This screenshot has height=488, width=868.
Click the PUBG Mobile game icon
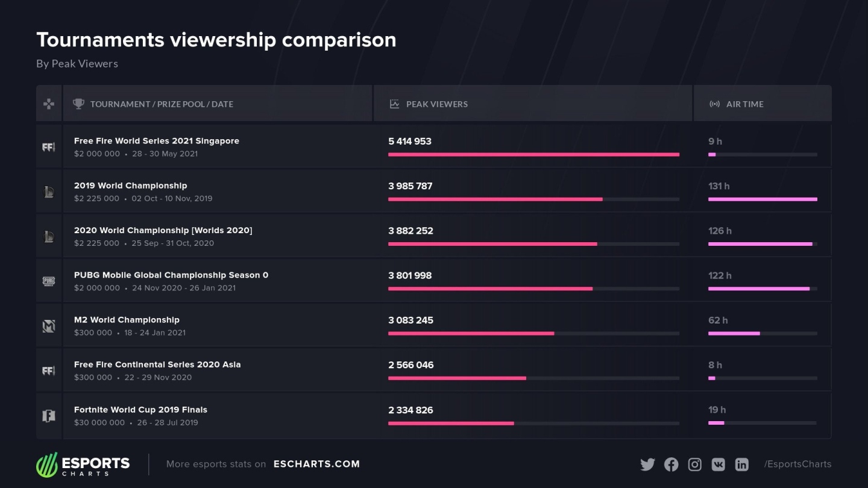point(49,281)
